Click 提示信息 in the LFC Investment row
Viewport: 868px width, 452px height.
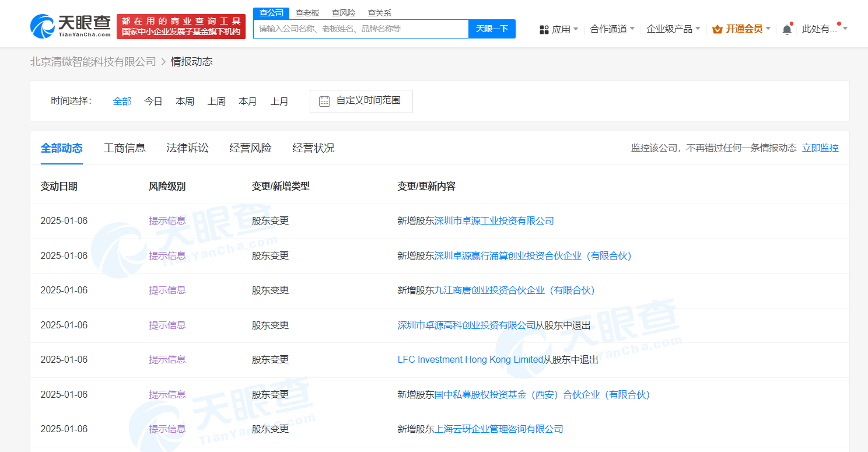point(167,359)
